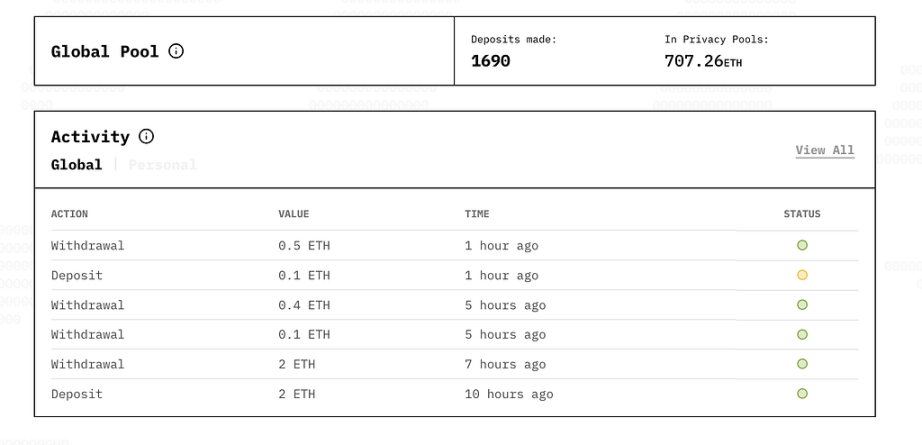The width and height of the screenshot is (922, 445).
Task: Switch to the Global activity tab
Action: pyautogui.click(x=76, y=165)
